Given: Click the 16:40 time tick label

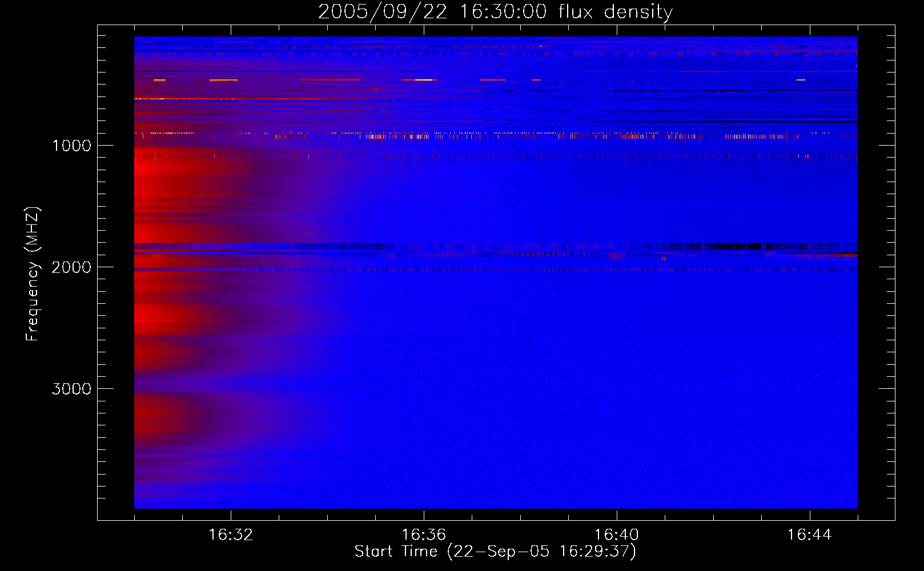Looking at the screenshot, I should click(x=617, y=535).
